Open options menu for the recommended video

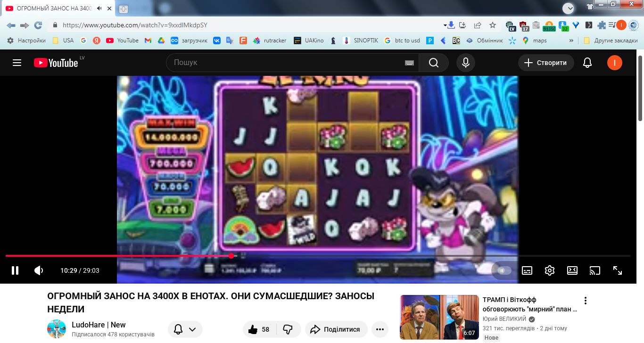[586, 301]
